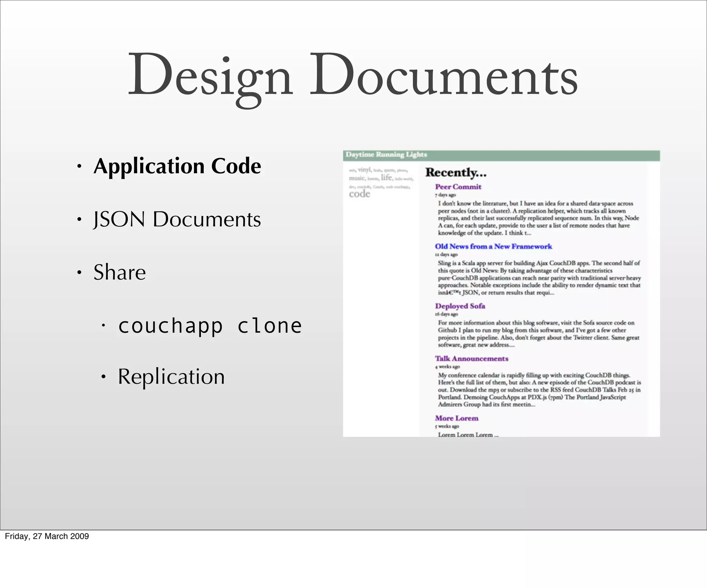The width and height of the screenshot is (707, 588).
Task: Click the '16 days ago' timestamp
Action: (x=446, y=314)
